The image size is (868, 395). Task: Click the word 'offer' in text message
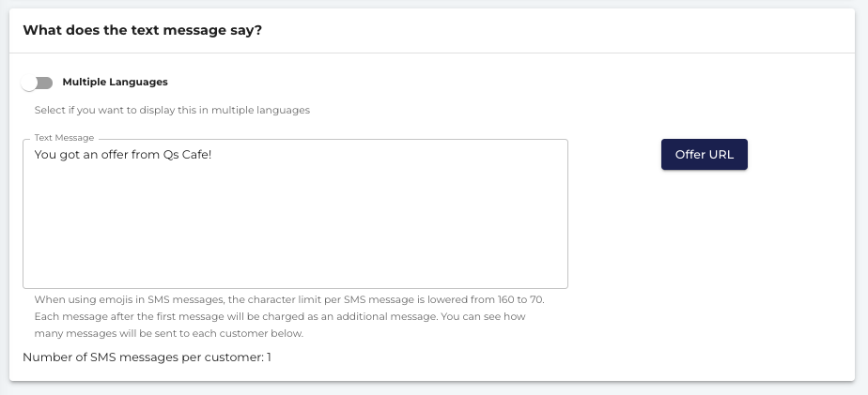pyautogui.click(x=115, y=155)
